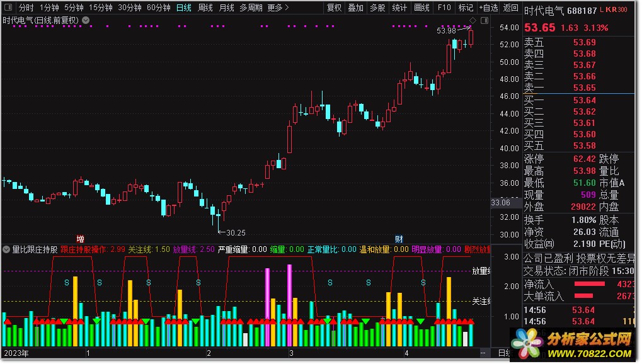Click 卖三 price 53.67
Image resolution: width=642 pixels, height=364 pixels.
click(584, 65)
